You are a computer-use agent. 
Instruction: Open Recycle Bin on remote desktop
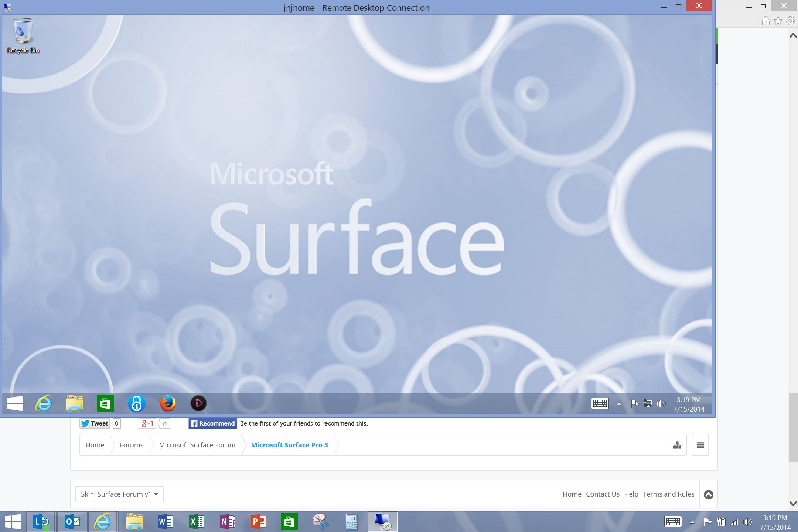23,36
